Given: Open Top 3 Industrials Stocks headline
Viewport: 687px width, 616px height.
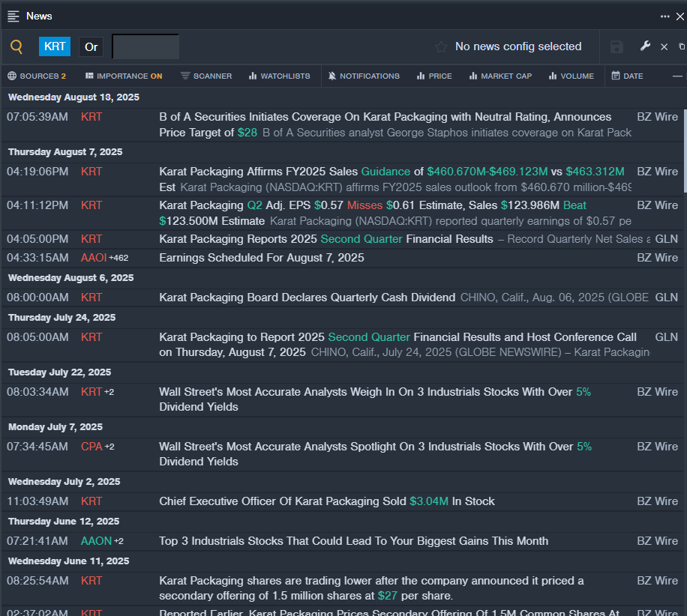Looking at the screenshot, I should (x=353, y=541).
